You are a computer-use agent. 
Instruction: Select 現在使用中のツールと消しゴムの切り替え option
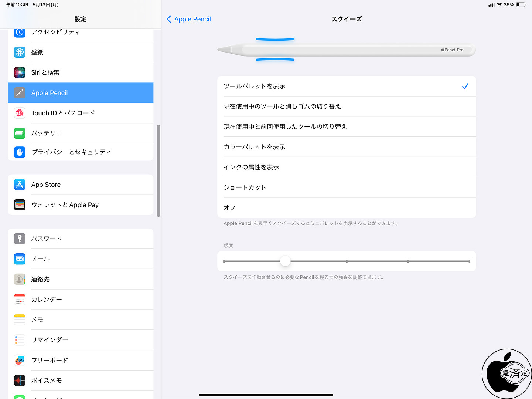(282, 106)
